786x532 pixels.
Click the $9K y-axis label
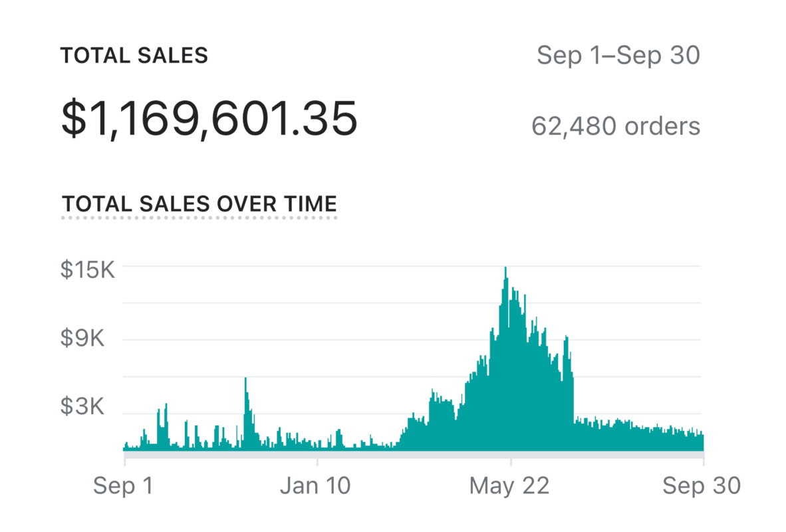click(x=82, y=339)
